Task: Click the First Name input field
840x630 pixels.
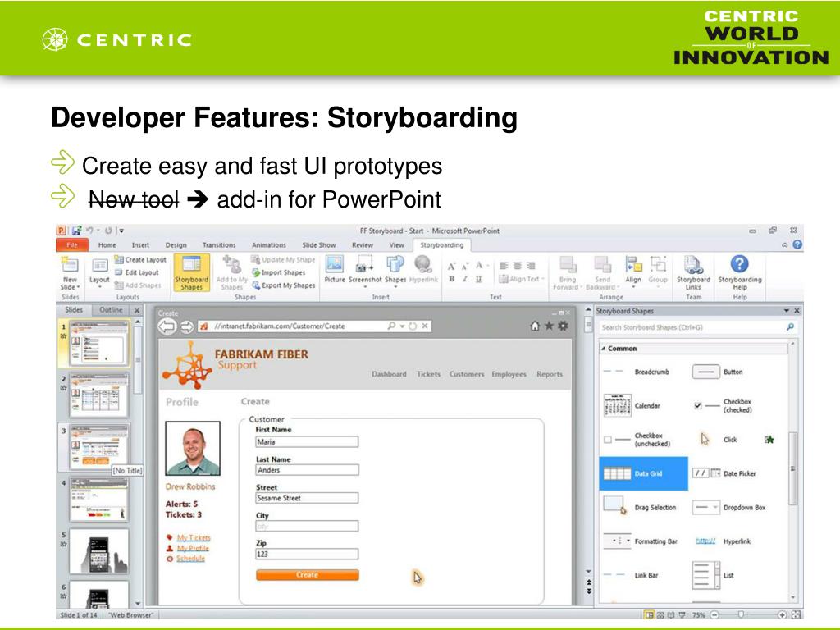Action: coord(307,442)
